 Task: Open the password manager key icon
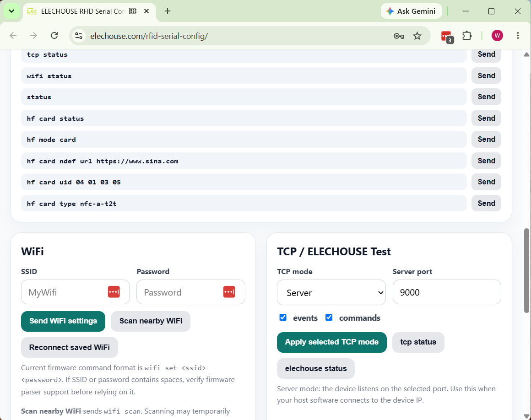399,36
